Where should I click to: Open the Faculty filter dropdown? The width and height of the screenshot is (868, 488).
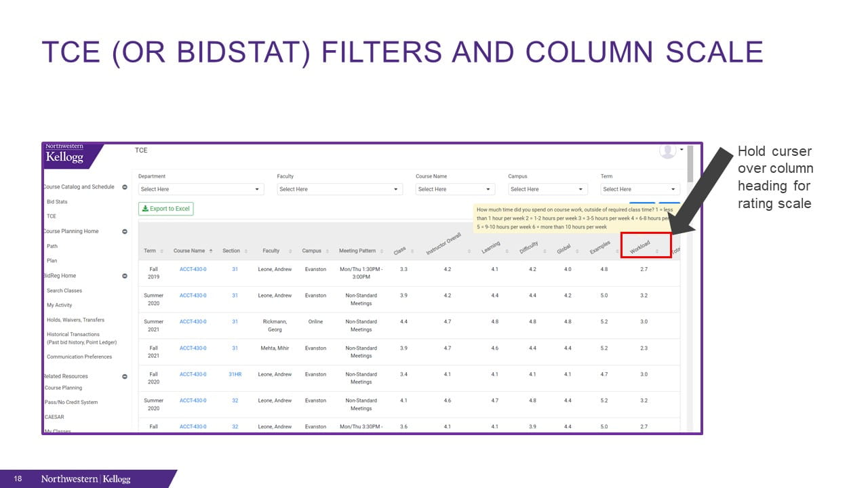(340, 189)
